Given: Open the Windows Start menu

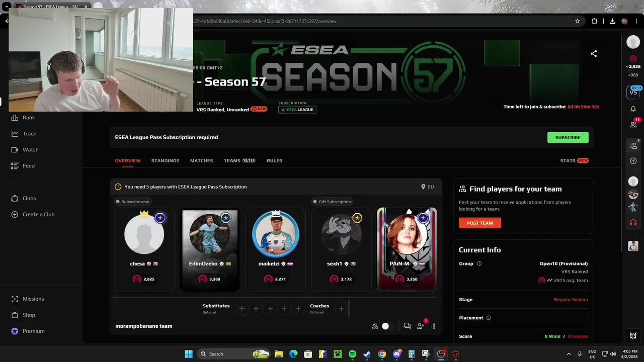Looking at the screenshot, I should [188, 354].
